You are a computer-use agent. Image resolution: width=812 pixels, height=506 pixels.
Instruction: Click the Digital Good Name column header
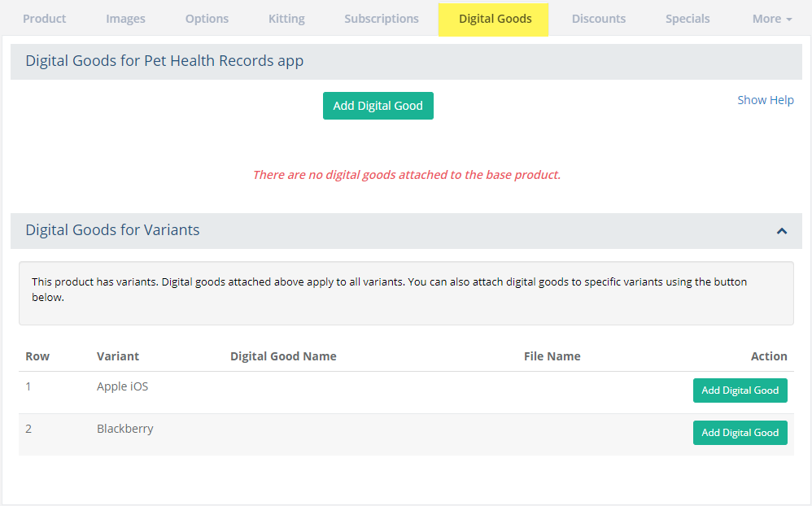point(283,356)
